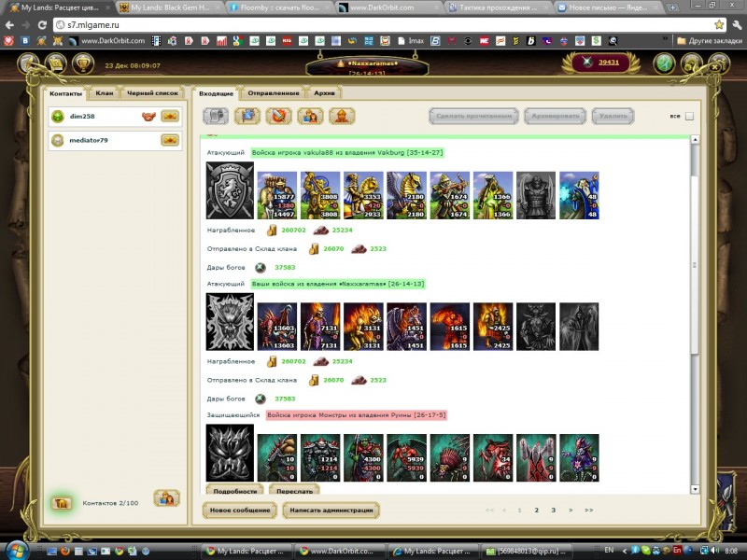Reload the page with browser refresh button

[x=42, y=25]
